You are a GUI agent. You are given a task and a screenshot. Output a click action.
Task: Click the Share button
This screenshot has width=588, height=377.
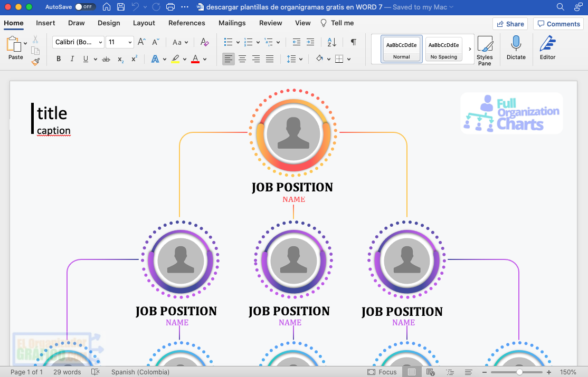click(510, 24)
